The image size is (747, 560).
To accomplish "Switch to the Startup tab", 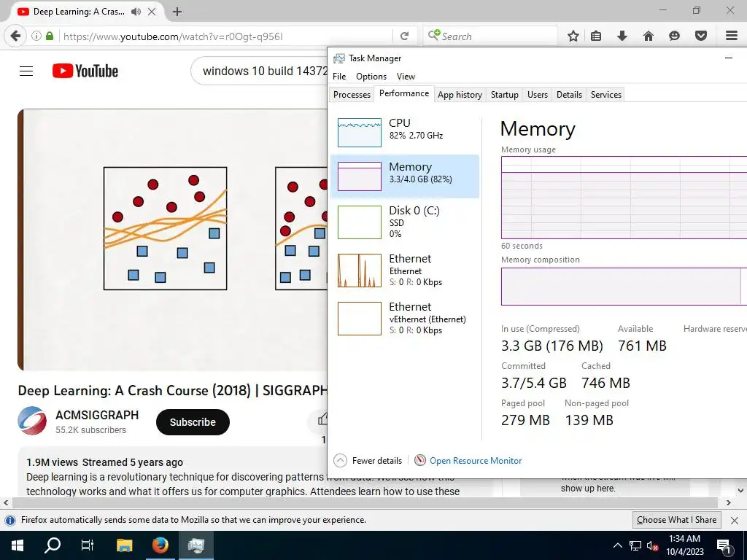I will pos(505,94).
